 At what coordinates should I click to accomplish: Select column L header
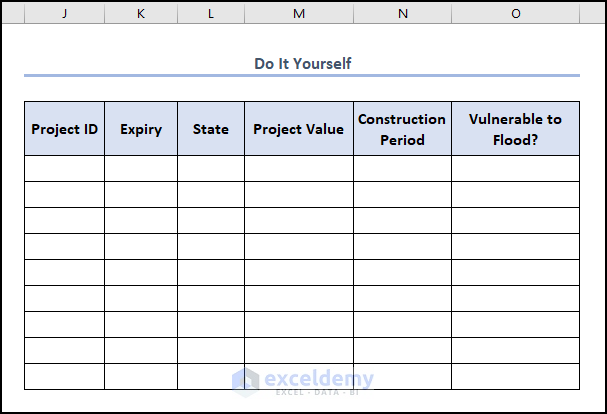point(211,13)
